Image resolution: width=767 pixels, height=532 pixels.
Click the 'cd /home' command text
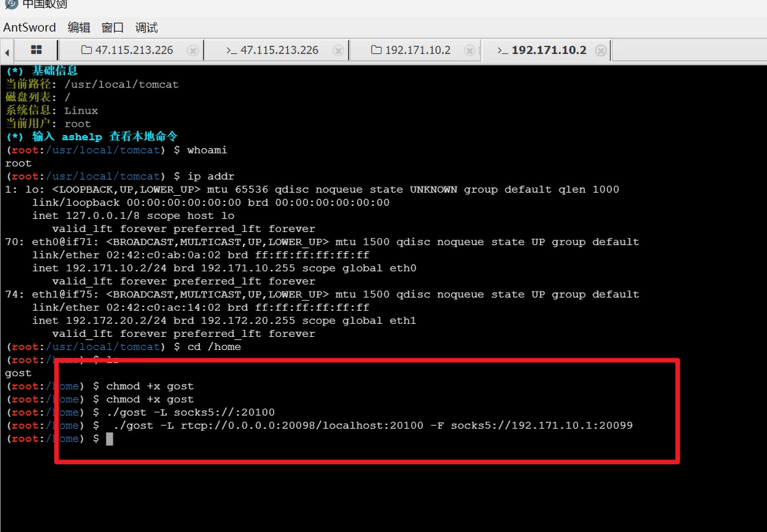click(215, 347)
